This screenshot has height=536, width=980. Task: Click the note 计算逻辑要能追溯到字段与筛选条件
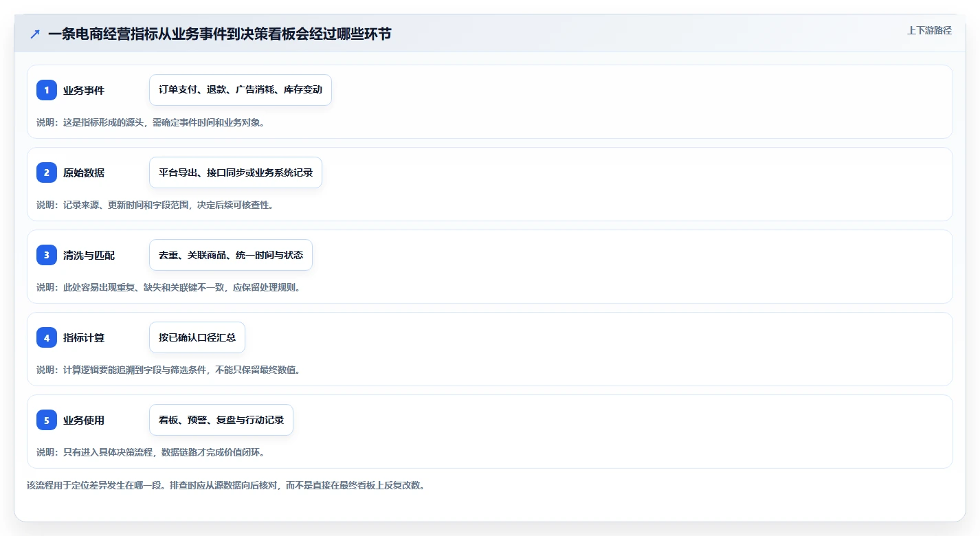(x=168, y=370)
